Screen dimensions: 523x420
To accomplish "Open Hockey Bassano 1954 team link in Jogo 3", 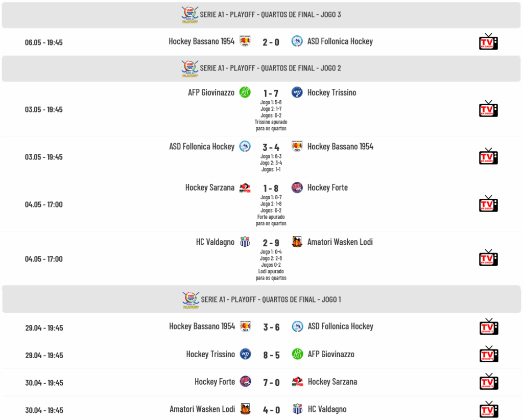I will click(x=201, y=41).
